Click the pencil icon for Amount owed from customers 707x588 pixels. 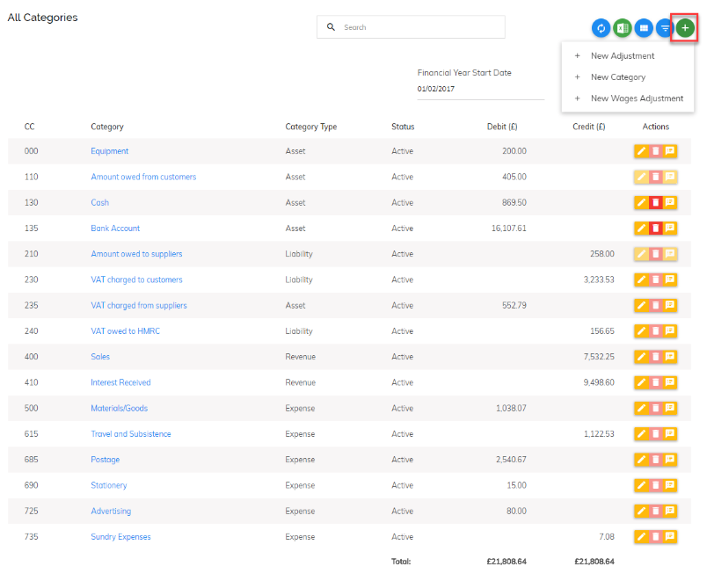641,177
